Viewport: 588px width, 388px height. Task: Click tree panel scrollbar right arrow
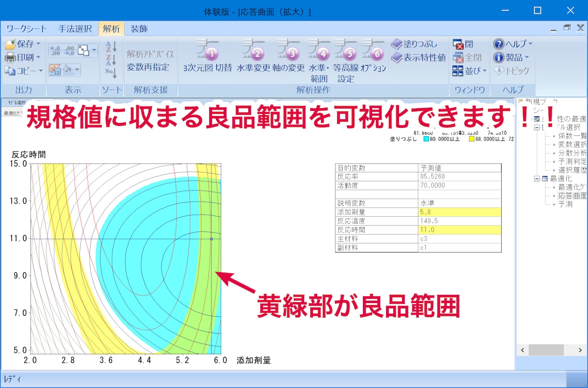[x=581, y=350]
